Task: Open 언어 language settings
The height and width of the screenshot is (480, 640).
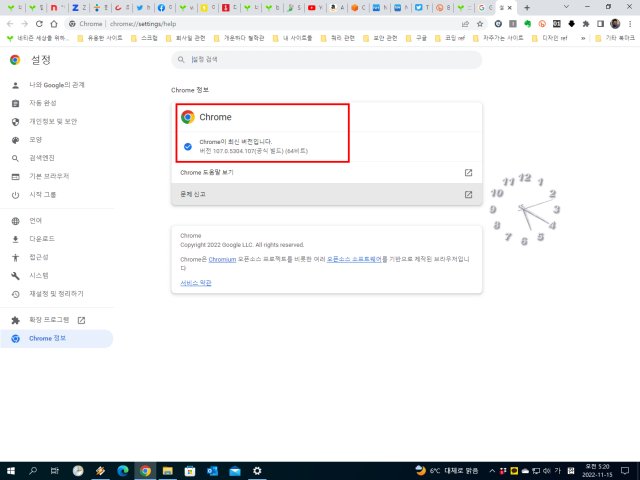Action: pyautogui.click(x=57, y=221)
